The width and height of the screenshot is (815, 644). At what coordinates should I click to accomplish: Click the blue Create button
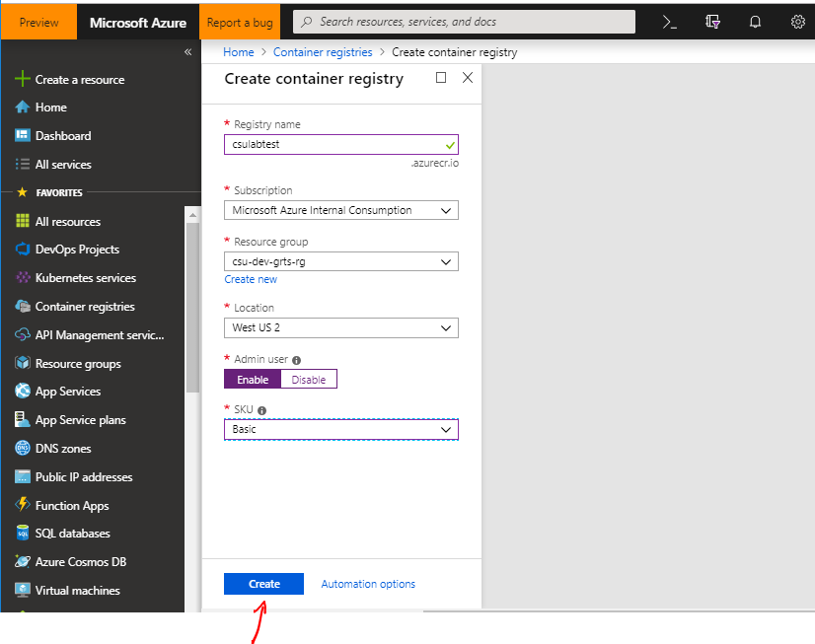point(263,584)
